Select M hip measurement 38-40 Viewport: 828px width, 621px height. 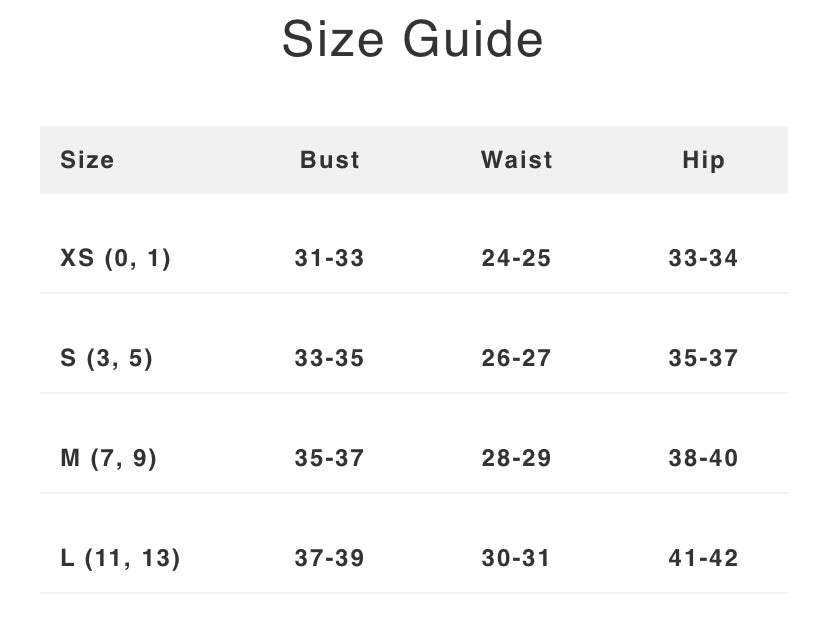[703, 458]
